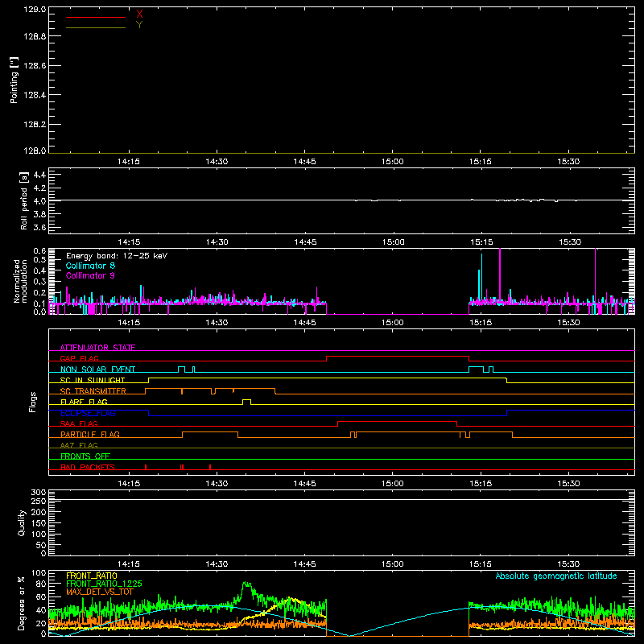Click the BAD_PACKETS flag label

click(x=88, y=467)
